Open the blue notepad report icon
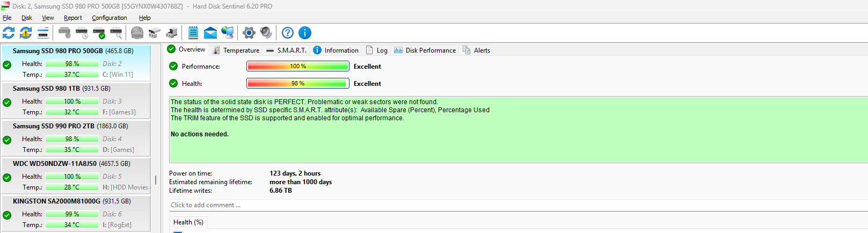 click(193, 33)
